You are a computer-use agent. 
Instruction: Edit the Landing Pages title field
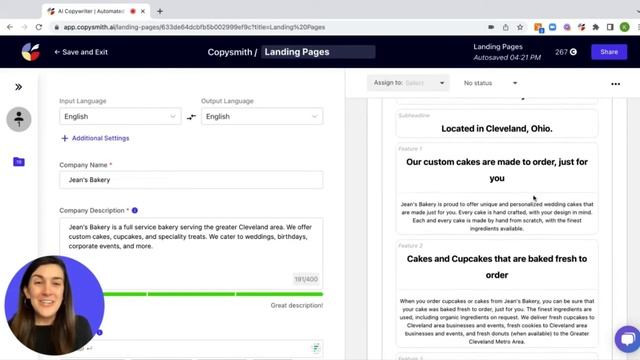[318, 52]
